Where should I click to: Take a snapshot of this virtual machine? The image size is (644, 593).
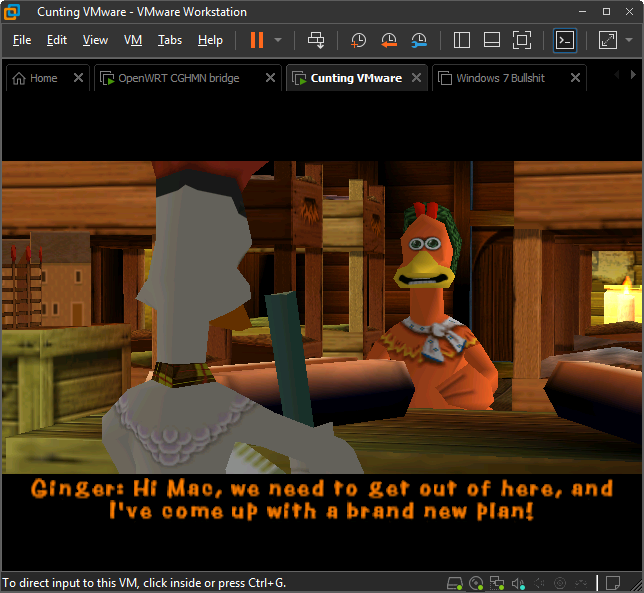tap(359, 40)
